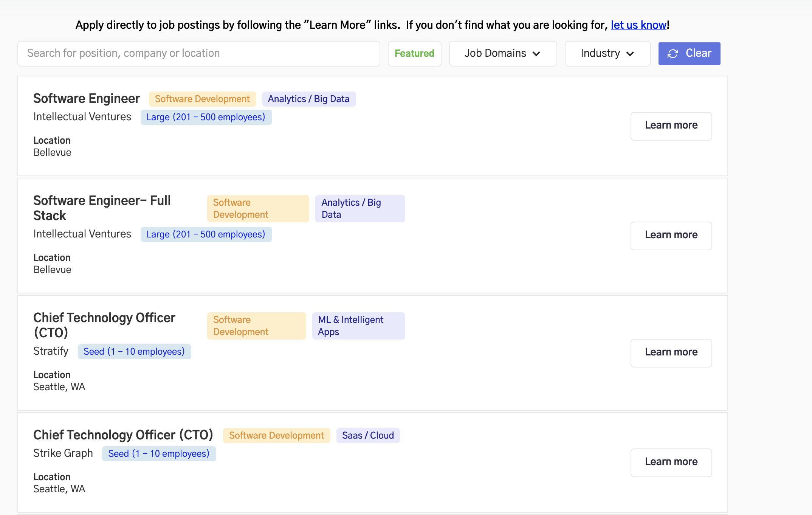This screenshot has width=812, height=515.
Task: Click the Strike Graph company name
Action: tap(63, 453)
